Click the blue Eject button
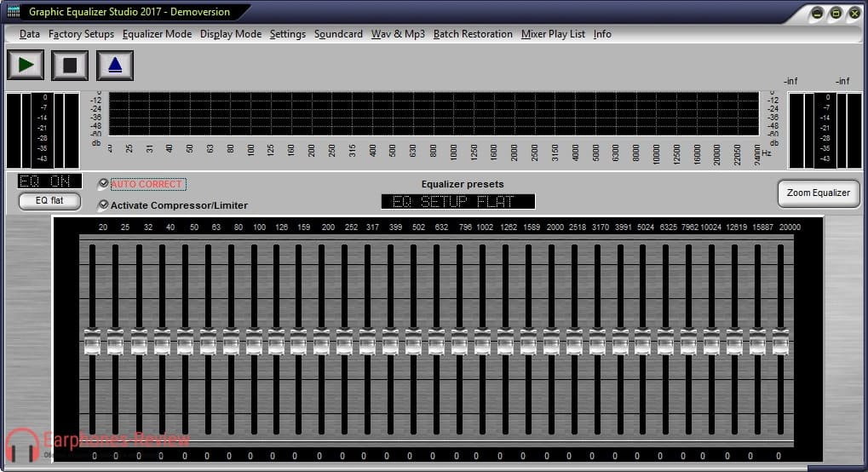The width and height of the screenshot is (868, 472). tap(115, 65)
